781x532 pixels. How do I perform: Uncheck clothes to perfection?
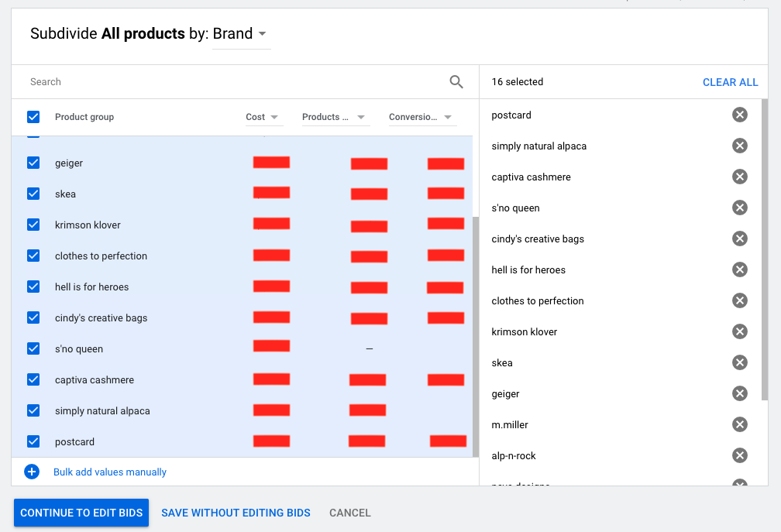click(33, 256)
